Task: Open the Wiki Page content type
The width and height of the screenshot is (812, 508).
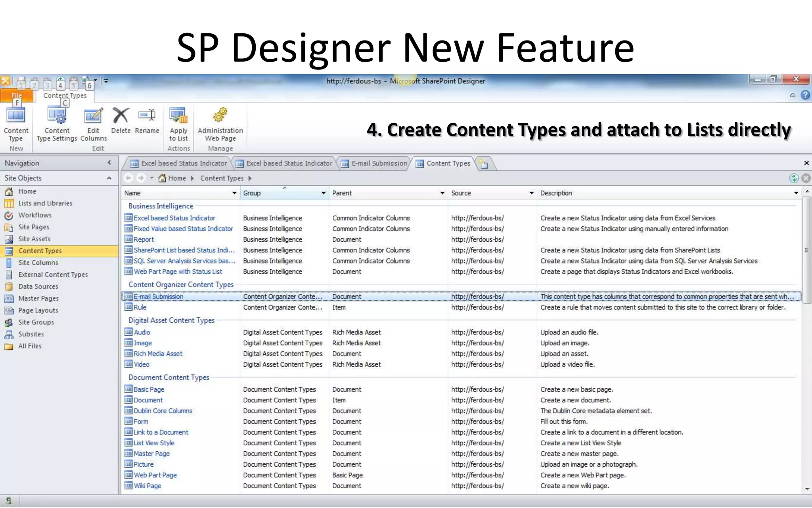Action: pyautogui.click(x=147, y=486)
